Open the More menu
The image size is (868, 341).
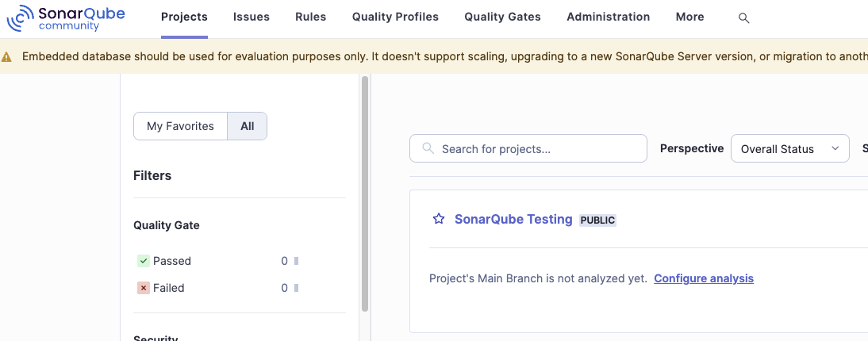point(689,17)
